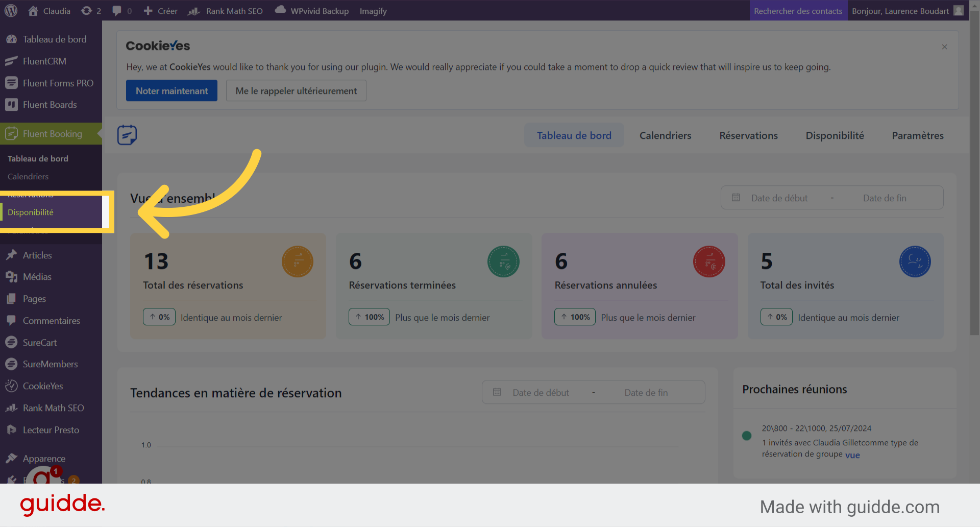Open SureMembers in the sidebar
The width and height of the screenshot is (980, 527).
click(51, 364)
